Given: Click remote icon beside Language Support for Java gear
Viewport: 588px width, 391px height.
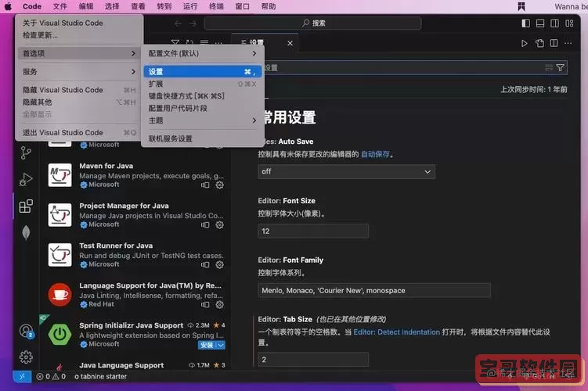Looking at the screenshot, I should tap(205, 305).
